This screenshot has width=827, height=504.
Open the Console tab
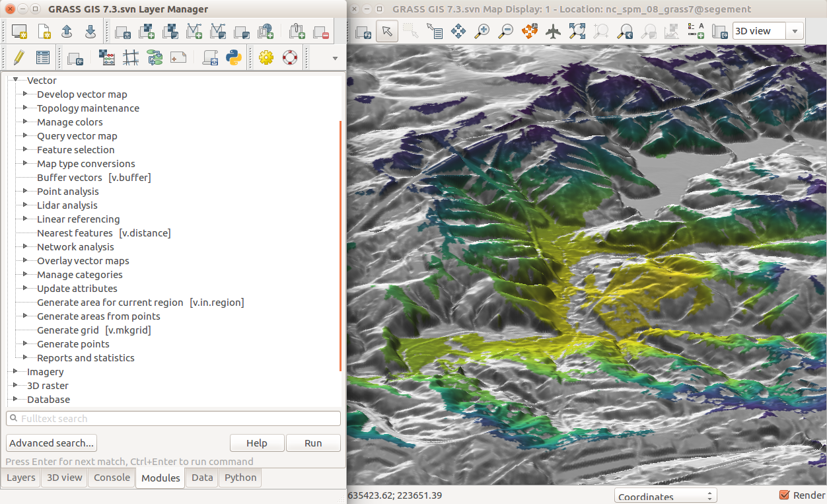point(112,478)
